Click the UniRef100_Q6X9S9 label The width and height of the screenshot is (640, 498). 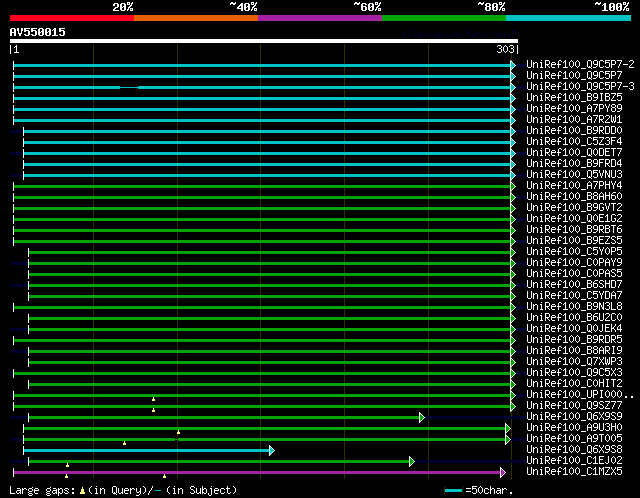click(574, 417)
